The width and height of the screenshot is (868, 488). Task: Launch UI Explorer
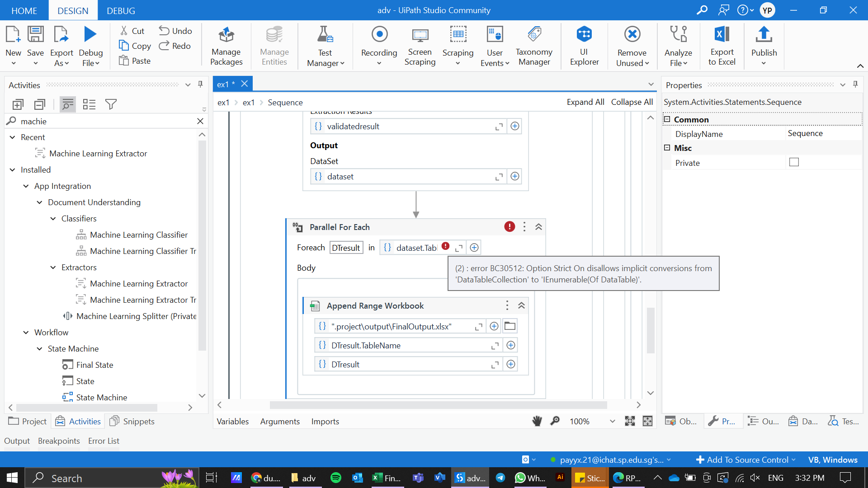(x=584, y=46)
